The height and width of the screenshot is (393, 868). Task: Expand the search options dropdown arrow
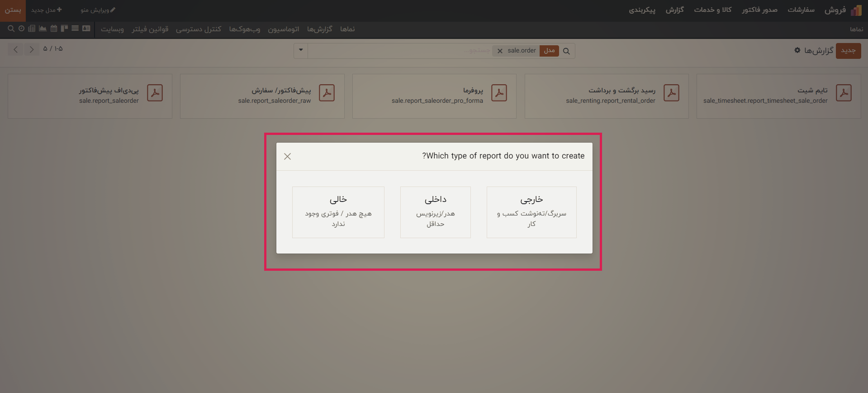coord(301,50)
